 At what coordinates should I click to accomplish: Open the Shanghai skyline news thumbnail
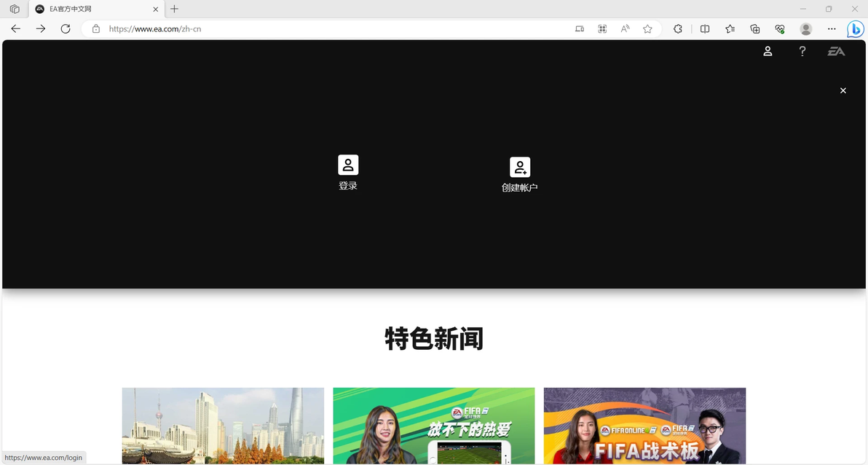pos(223,426)
